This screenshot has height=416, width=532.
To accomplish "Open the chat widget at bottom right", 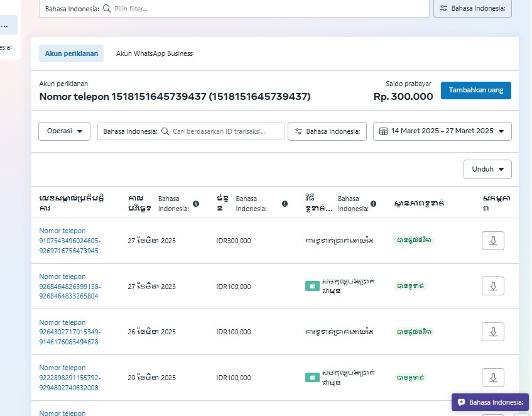I will [490, 402].
